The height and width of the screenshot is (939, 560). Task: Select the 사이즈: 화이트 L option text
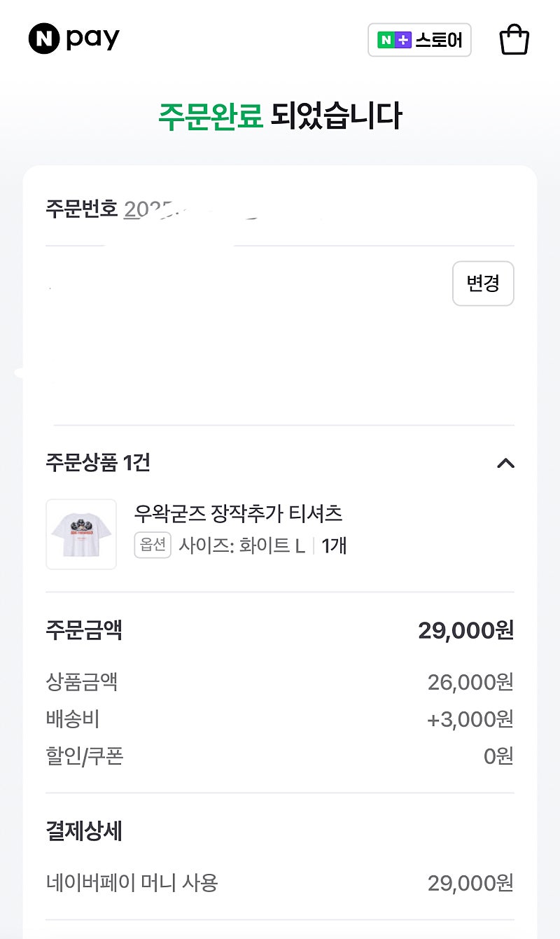241,545
